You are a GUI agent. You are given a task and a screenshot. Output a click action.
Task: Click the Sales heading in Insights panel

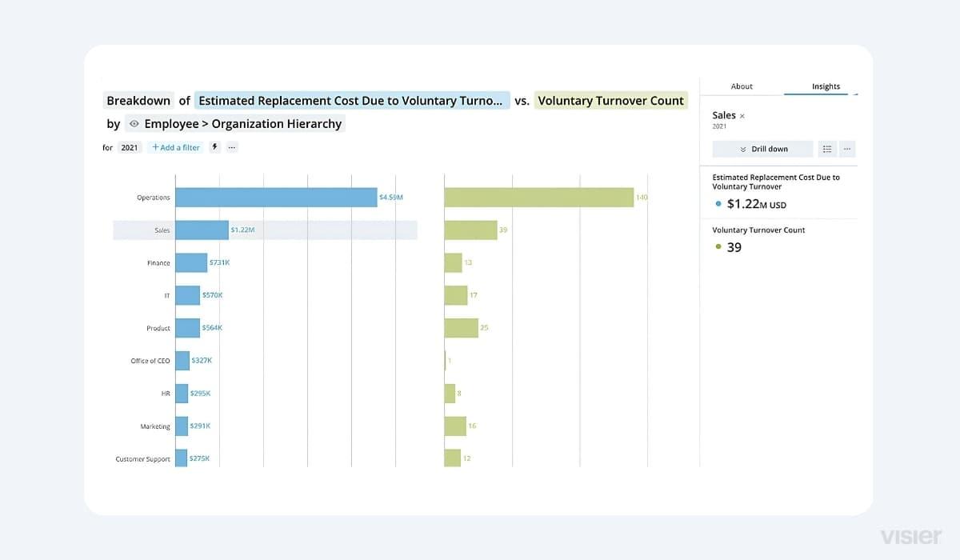click(724, 116)
